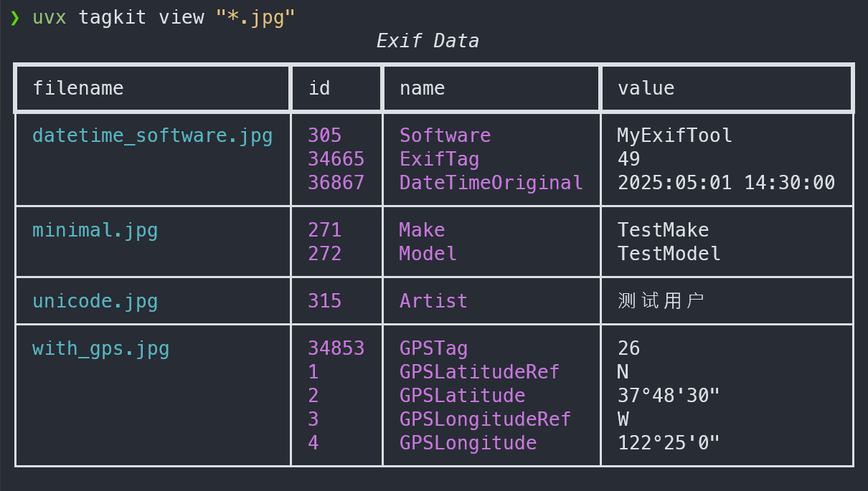This screenshot has height=491, width=868.
Task: Click the Chinese Artist value '测试用户'
Action: tap(661, 301)
